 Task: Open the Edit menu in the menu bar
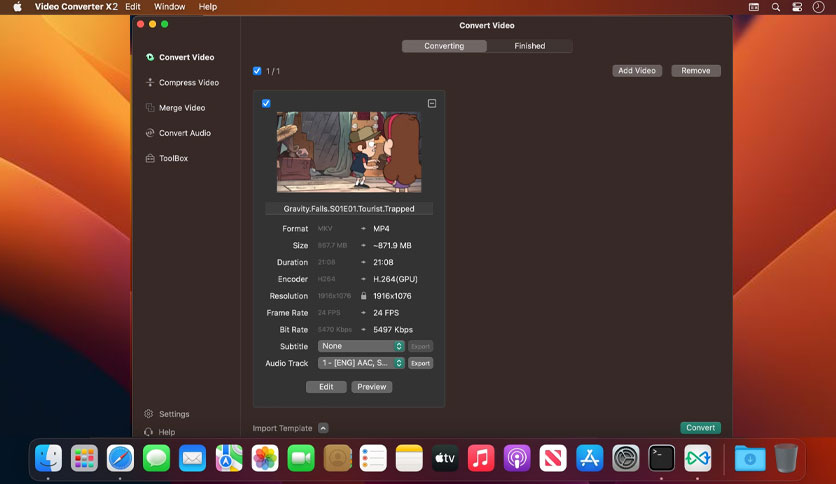(x=133, y=7)
